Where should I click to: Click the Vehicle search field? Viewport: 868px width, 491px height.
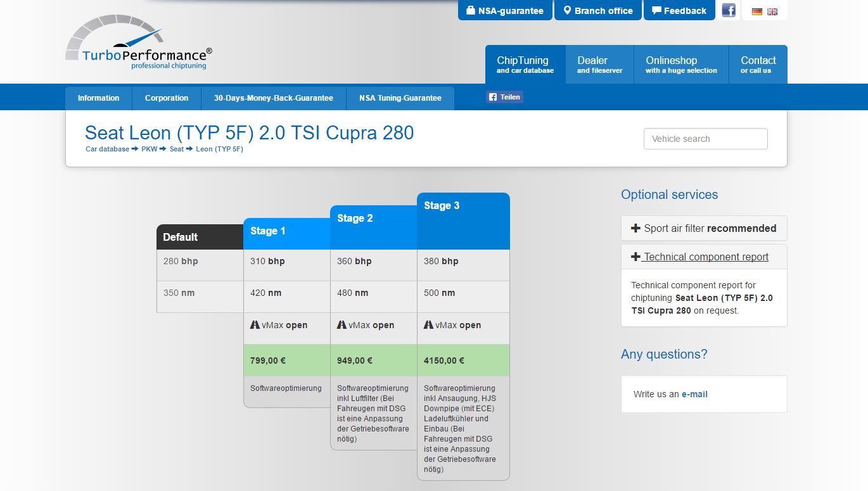705,139
